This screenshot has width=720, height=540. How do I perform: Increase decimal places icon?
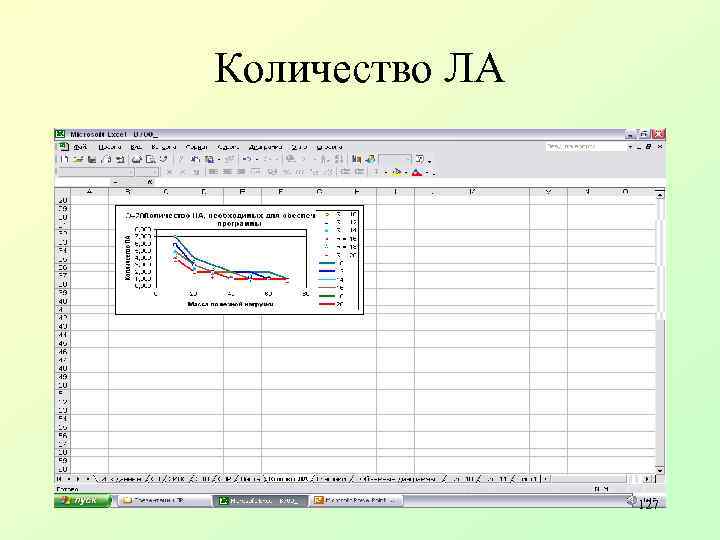(x=314, y=172)
